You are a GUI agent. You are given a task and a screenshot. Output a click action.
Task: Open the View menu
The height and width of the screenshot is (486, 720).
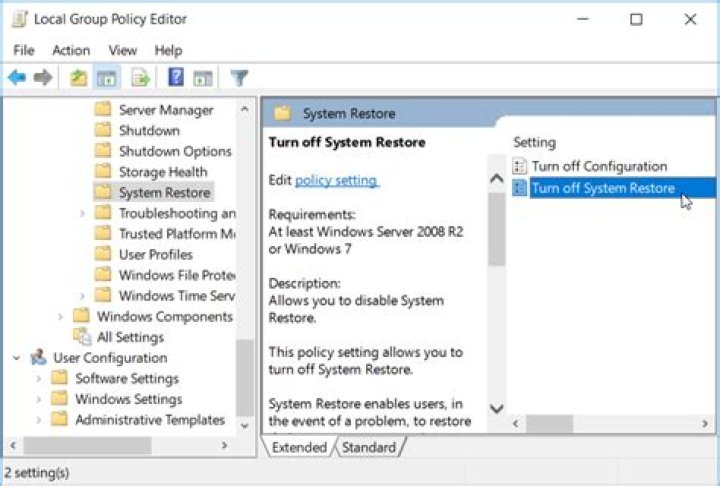(x=123, y=50)
